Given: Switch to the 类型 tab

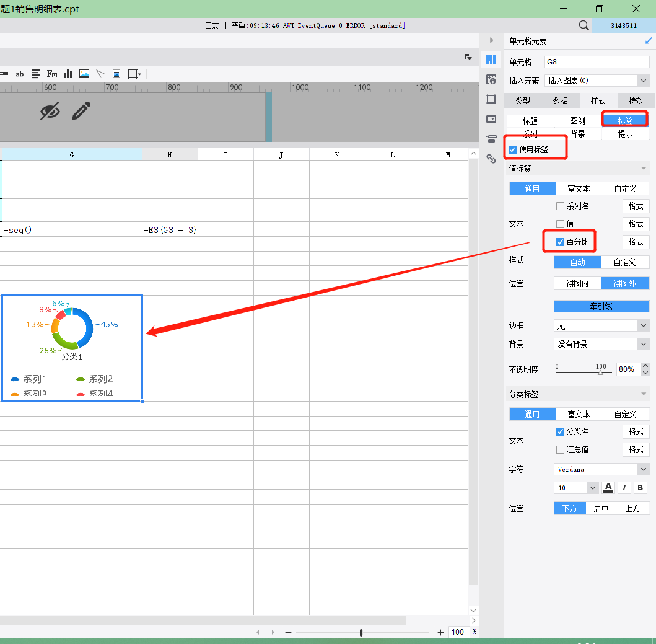Looking at the screenshot, I should click(x=523, y=100).
